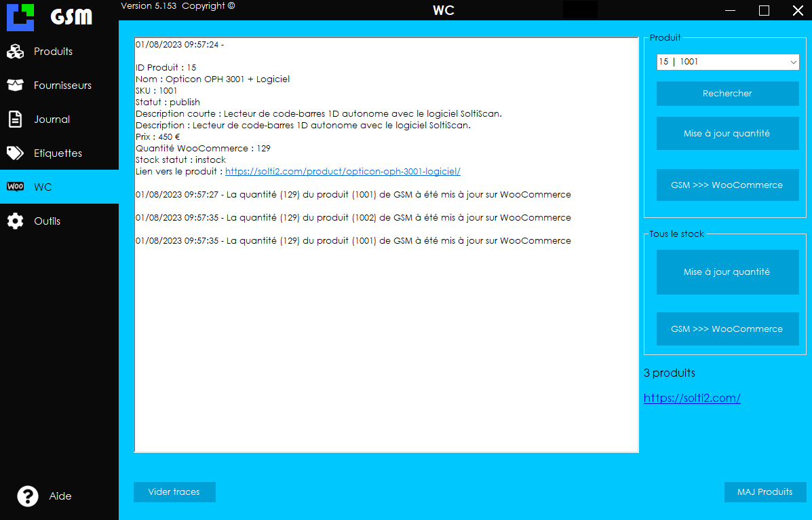This screenshot has width=812, height=520.
Task: Open the Journal menu entry
Action: (59, 119)
